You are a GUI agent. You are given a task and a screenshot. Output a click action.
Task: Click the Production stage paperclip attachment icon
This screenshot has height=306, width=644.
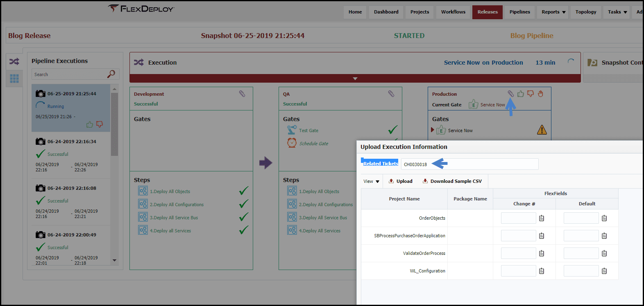[510, 94]
